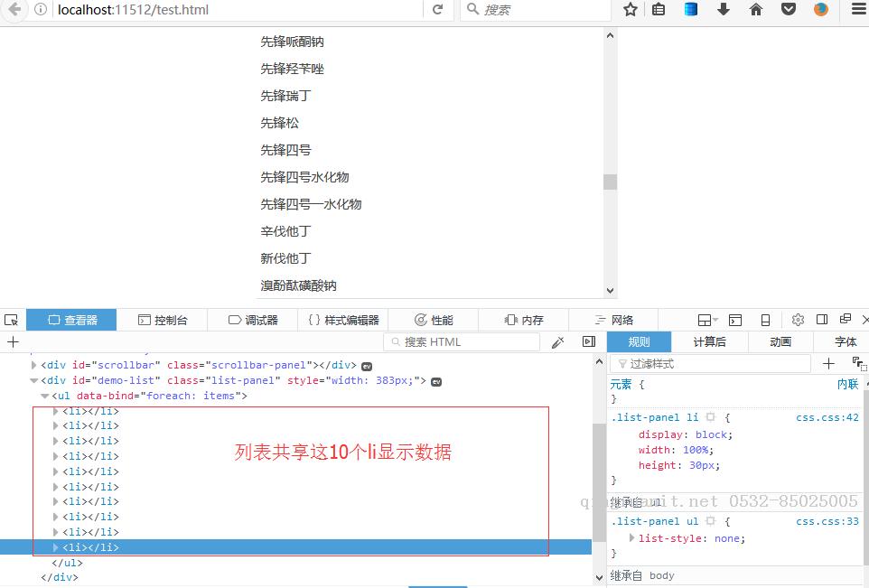Screen dimensions: 869x588
Task: Undock DevTools to separate window
Action: (845, 319)
